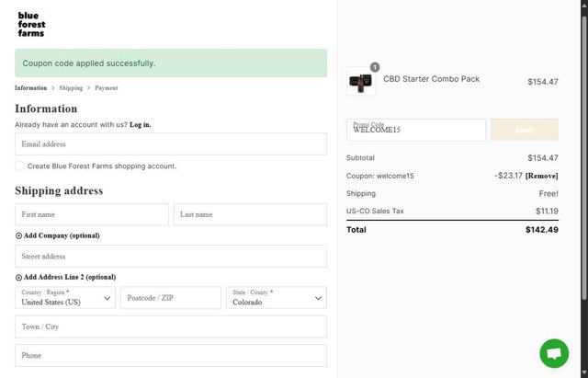Go to the Shipping breadcrumb step
588x378 pixels.
click(71, 88)
